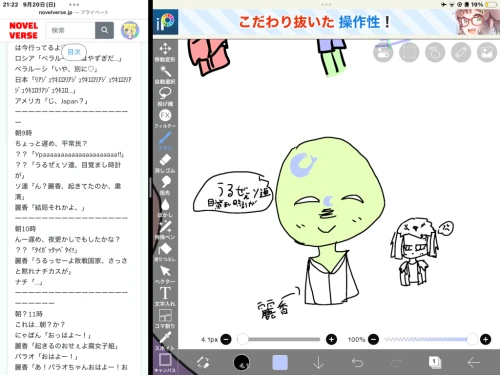500x375 pixels.
Task: Toggle the quick stabilizer switch icon
Action: click(x=383, y=52)
